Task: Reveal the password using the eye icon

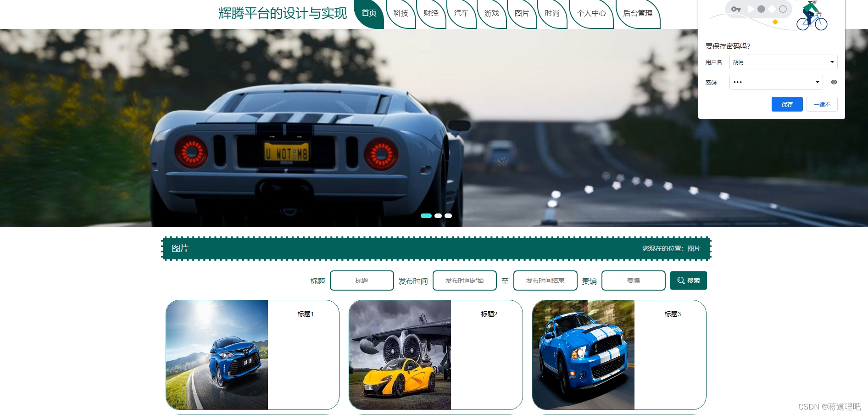Action: click(834, 82)
